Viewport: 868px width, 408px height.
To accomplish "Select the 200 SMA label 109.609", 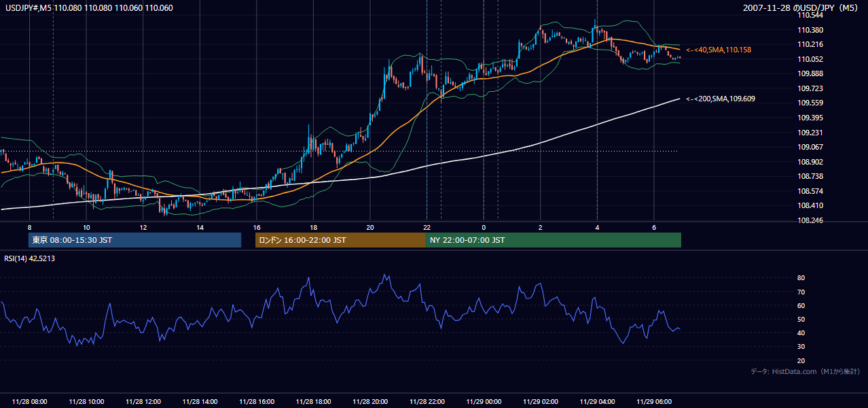I will coord(721,99).
